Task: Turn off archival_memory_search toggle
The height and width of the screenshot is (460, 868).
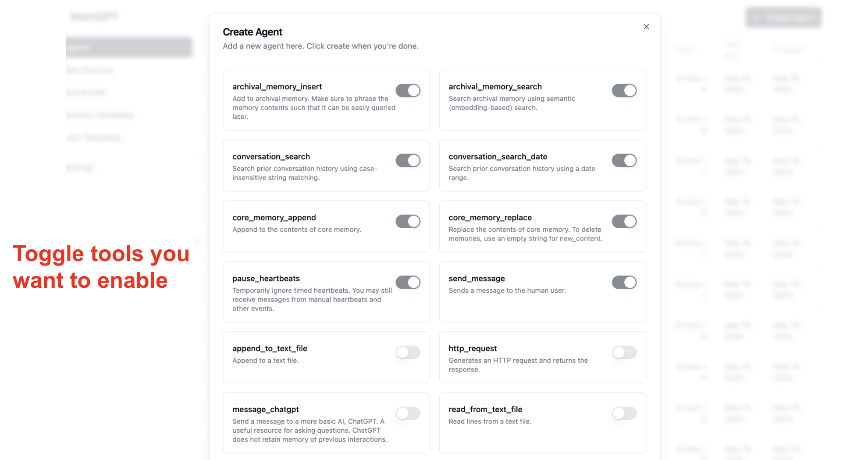Action: coord(624,91)
